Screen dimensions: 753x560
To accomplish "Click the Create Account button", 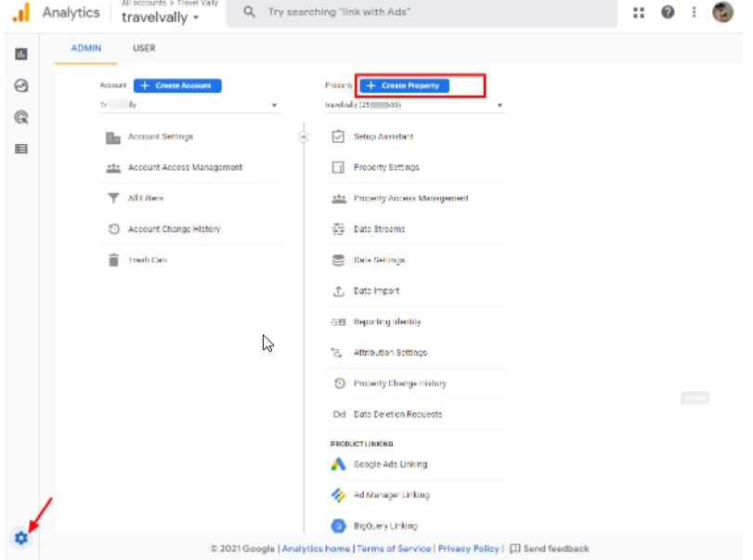I will (177, 85).
